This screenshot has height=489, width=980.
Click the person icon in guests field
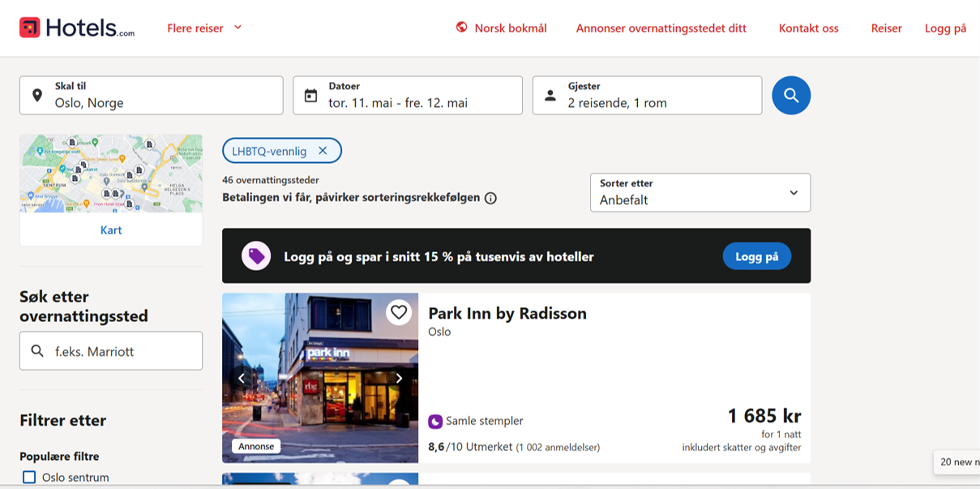pos(550,96)
